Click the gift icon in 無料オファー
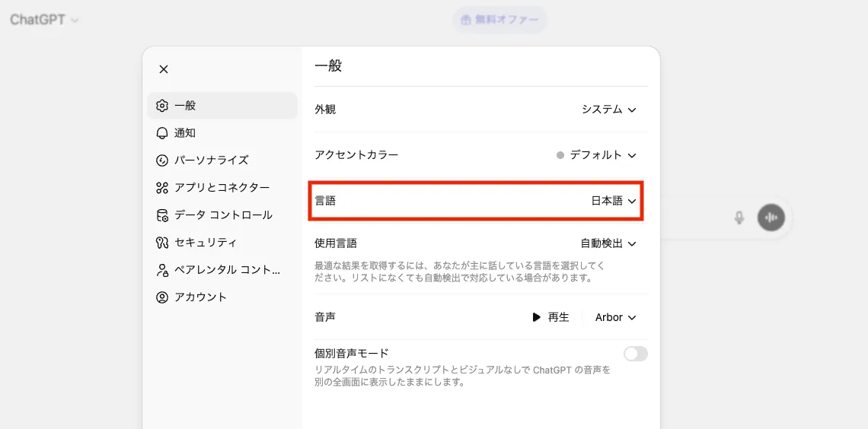868x429 pixels. click(x=466, y=20)
